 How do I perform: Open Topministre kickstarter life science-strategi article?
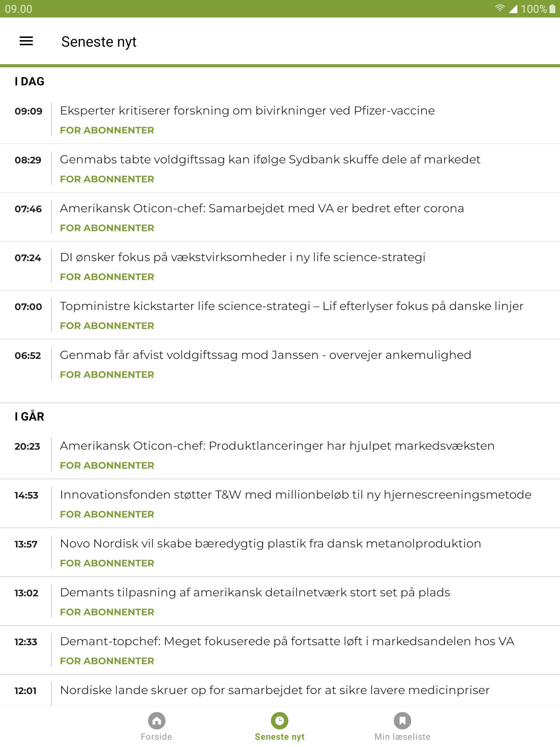(280, 315)
